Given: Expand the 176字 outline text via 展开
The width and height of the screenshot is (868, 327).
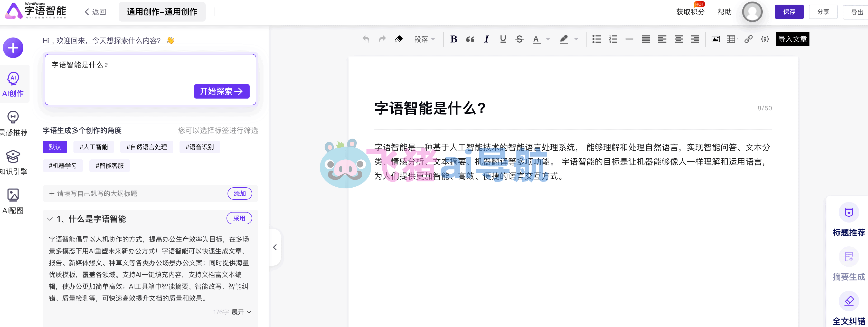Looking at the screenshot, I should pyautogui.click(x=241, y=312).
